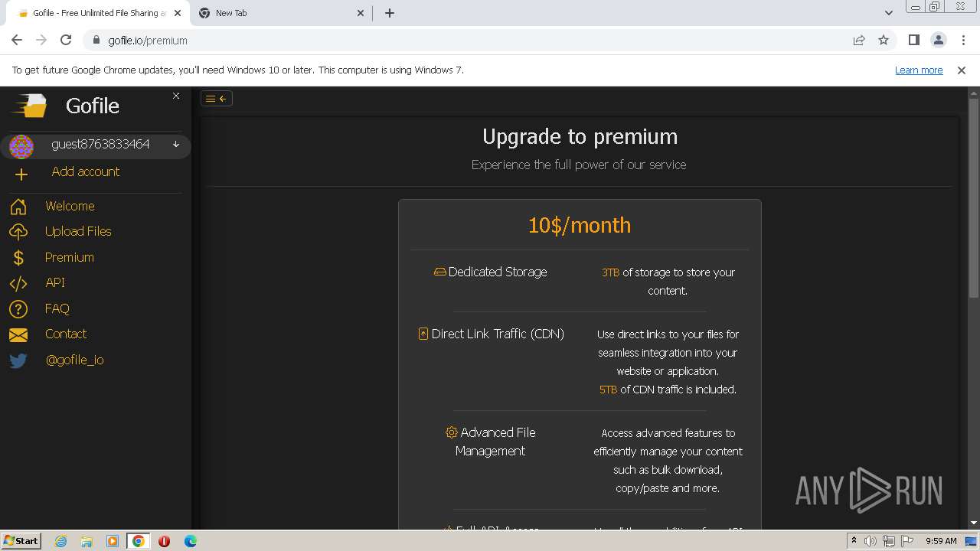Click the 9:59 AM taskbar clock
Screen dimensions: 980x551
941,541
